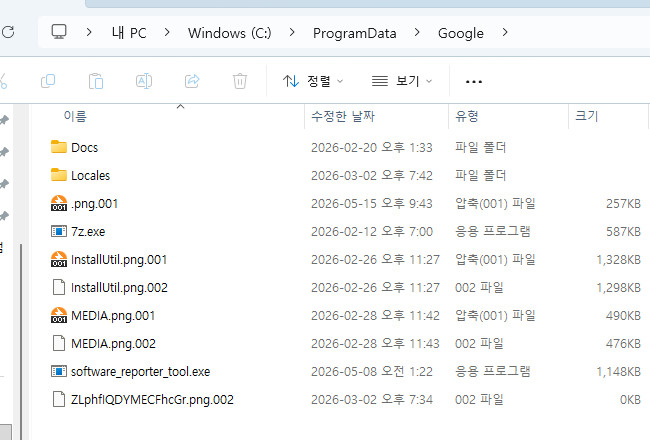650x440 pixels.
Task: Click the Rename icon in the toolbar
Action: [144, 81]
